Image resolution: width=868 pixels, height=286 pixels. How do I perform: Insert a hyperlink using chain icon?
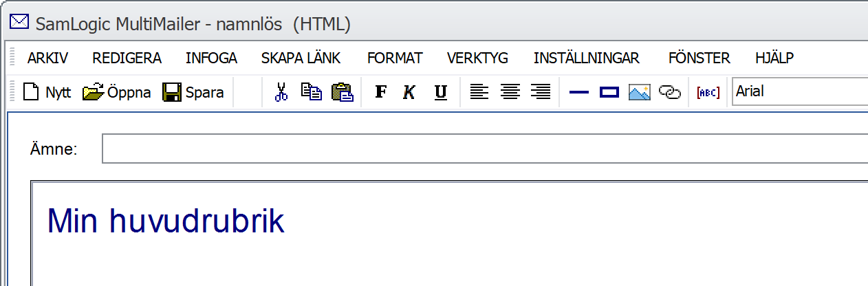click(669, 92)
